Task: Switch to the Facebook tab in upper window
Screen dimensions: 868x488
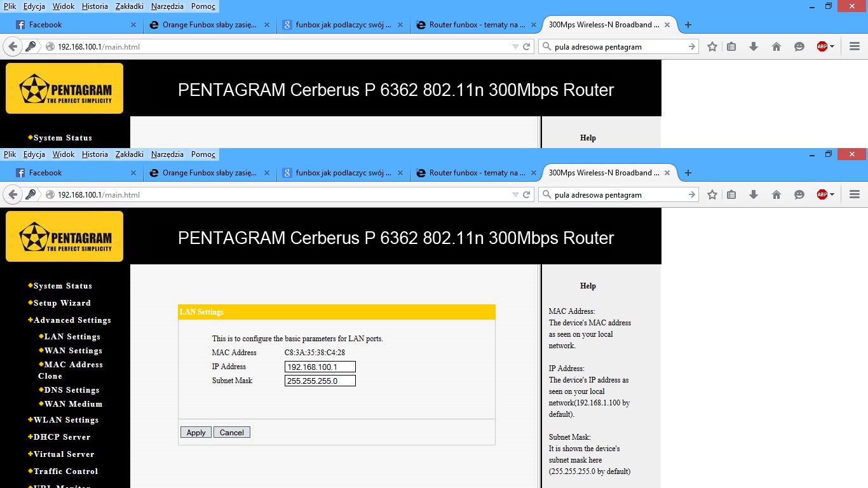Action: tap(76, 25)
